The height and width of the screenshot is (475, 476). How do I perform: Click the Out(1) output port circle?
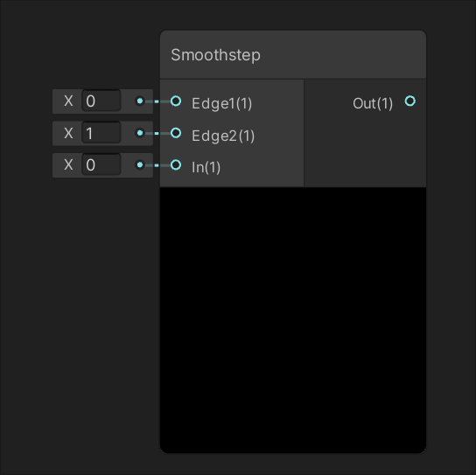pos(410,101)
